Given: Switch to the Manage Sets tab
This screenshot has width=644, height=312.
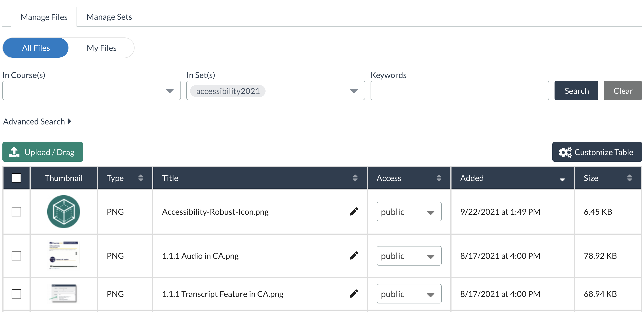Looking at the screenshot, I should (x=109, y=17).
